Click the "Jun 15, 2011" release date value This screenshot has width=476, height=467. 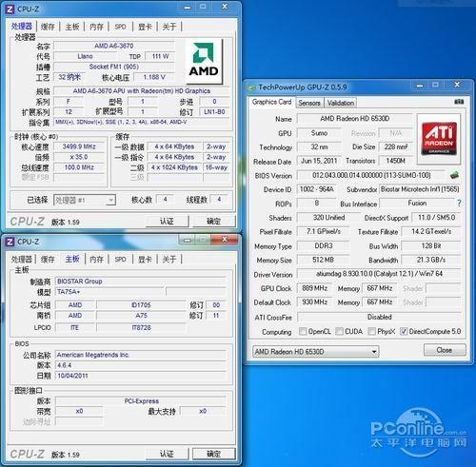(319, 161)
